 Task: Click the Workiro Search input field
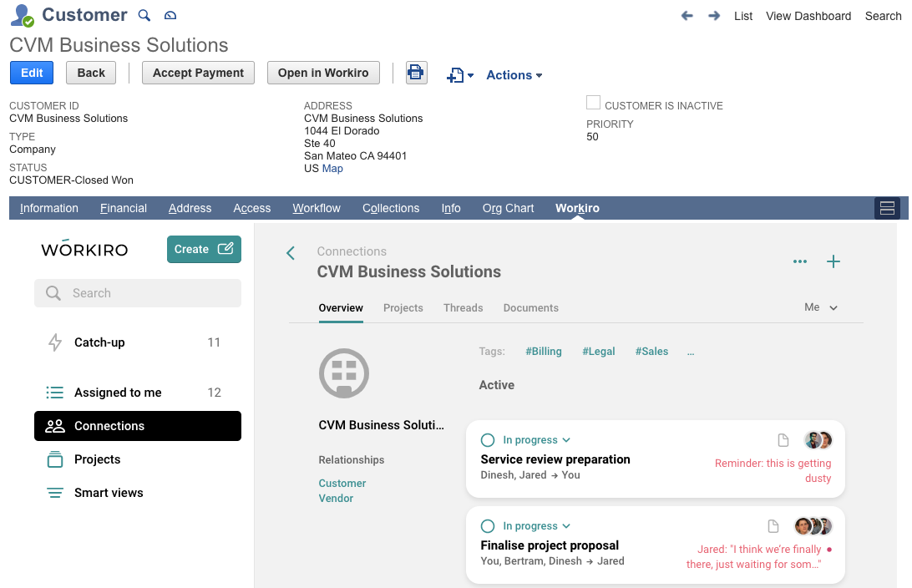[138, 293]
